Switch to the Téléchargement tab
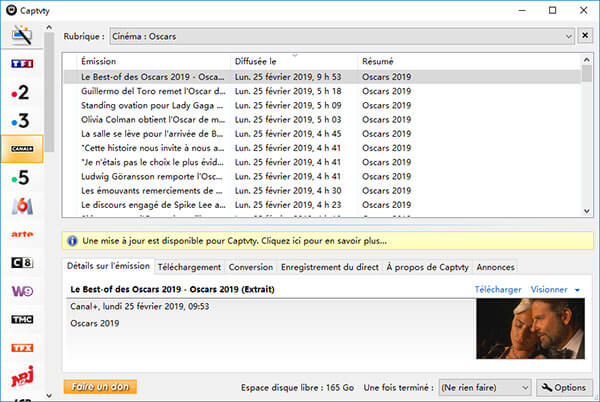 tap(189, 267)
